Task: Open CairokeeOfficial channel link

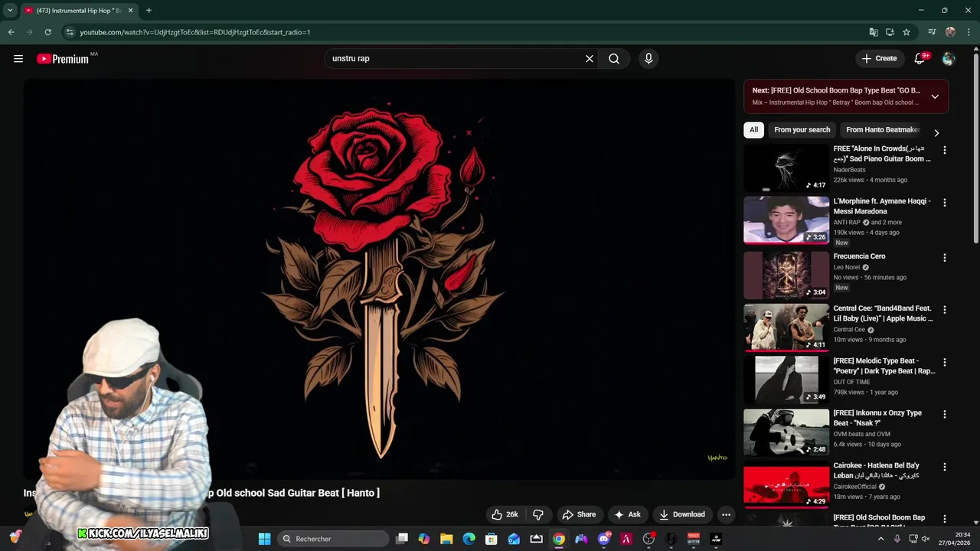Action: [854, 487]
